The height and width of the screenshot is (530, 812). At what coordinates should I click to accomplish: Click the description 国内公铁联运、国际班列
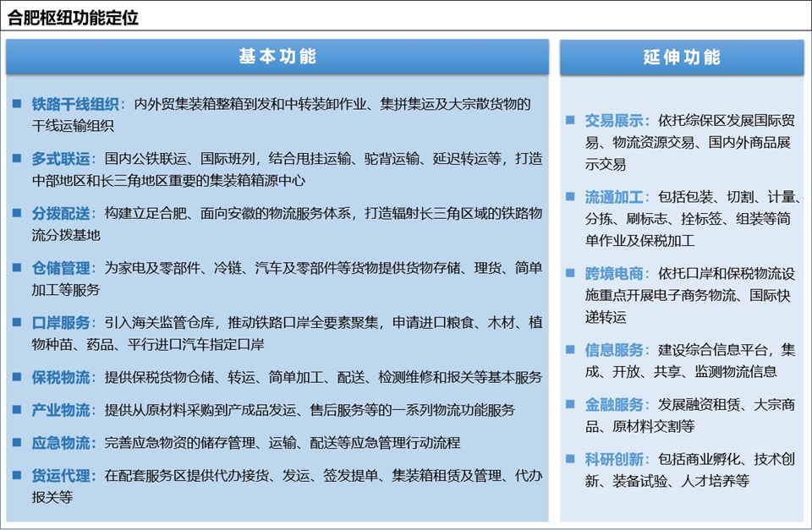(179, 159)
